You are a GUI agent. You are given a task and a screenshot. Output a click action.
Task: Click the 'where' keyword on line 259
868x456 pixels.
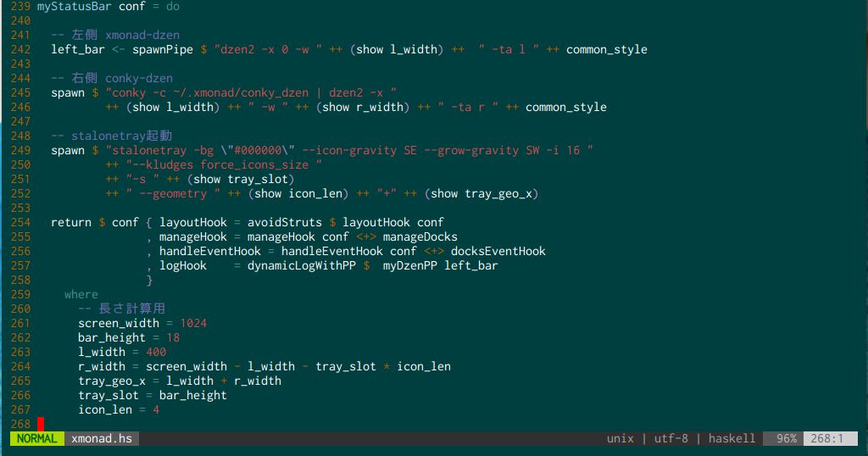(81, 294)
